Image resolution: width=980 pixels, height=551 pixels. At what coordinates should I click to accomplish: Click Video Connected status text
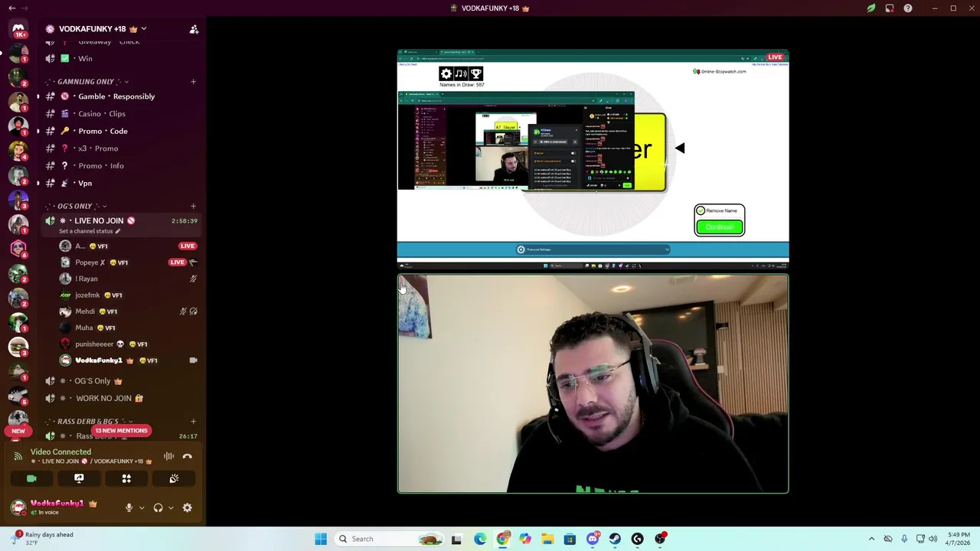[x=60, y=452]
